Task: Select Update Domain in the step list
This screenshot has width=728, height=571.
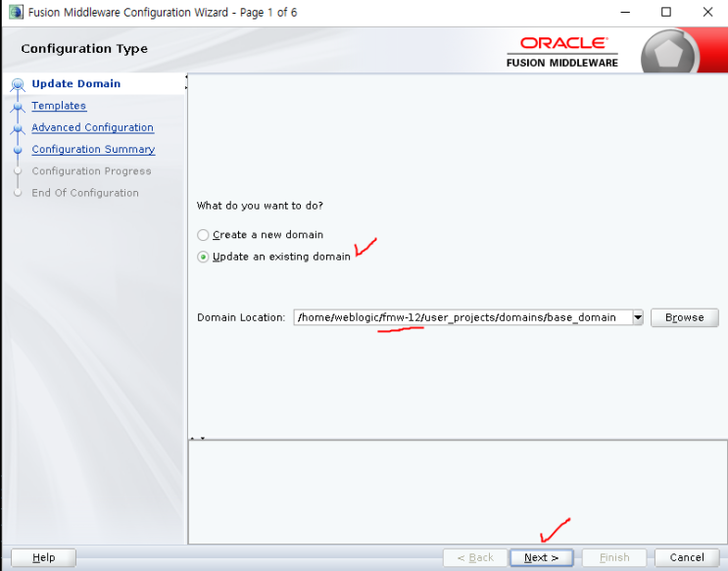Action: [76, 84]
